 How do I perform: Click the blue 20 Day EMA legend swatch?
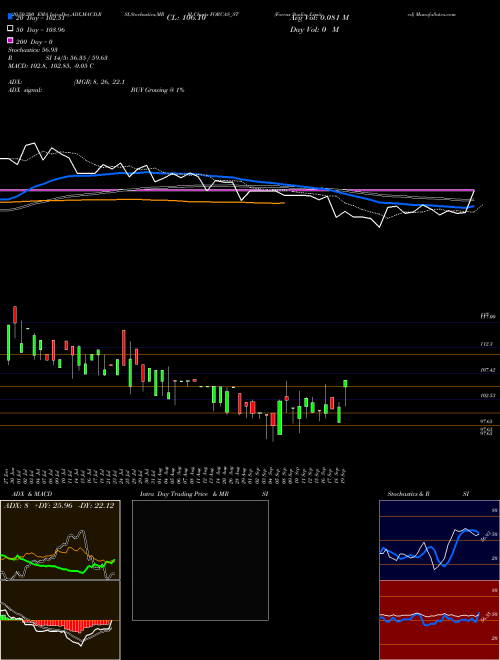tap(10, 17)
